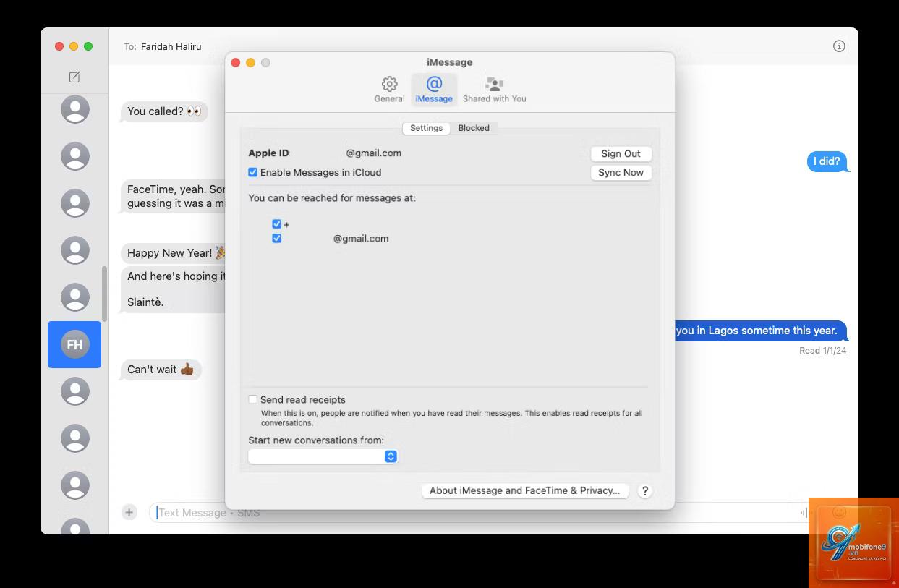The height and width of the screenshot is (588, 899).
Task: Open Start new conversations from dropdown
Action: (x=323, y=456)
